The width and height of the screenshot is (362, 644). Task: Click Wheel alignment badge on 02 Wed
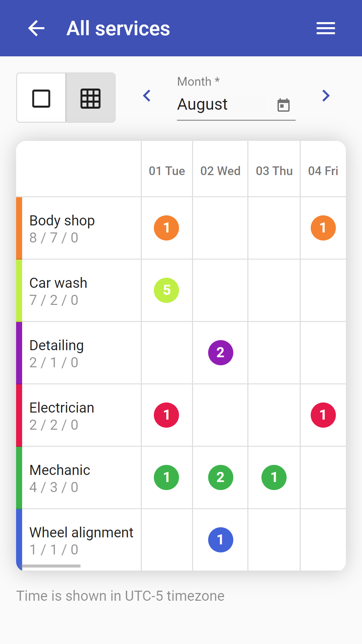tap(221, 540)
